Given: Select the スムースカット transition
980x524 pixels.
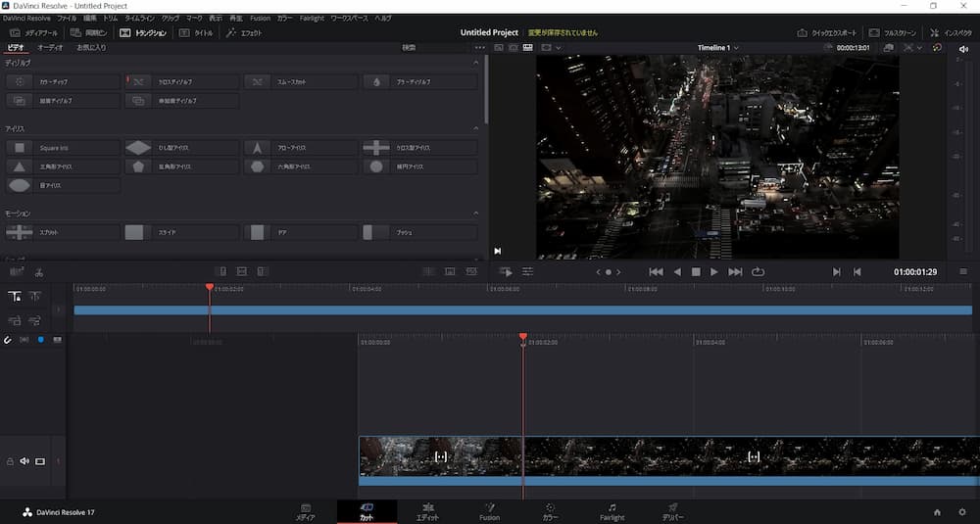Looking at the screenshot, I should coord(301,82).
